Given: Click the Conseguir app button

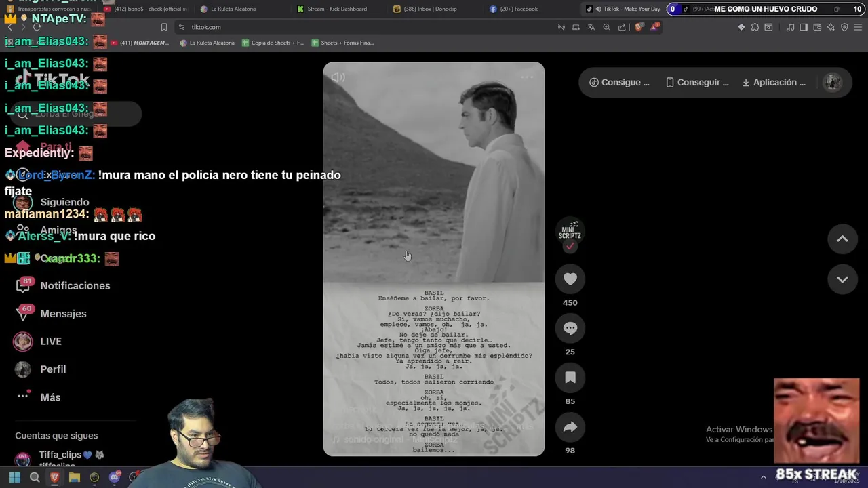Looking at the screenshot, I should click(x=696, y=82).
